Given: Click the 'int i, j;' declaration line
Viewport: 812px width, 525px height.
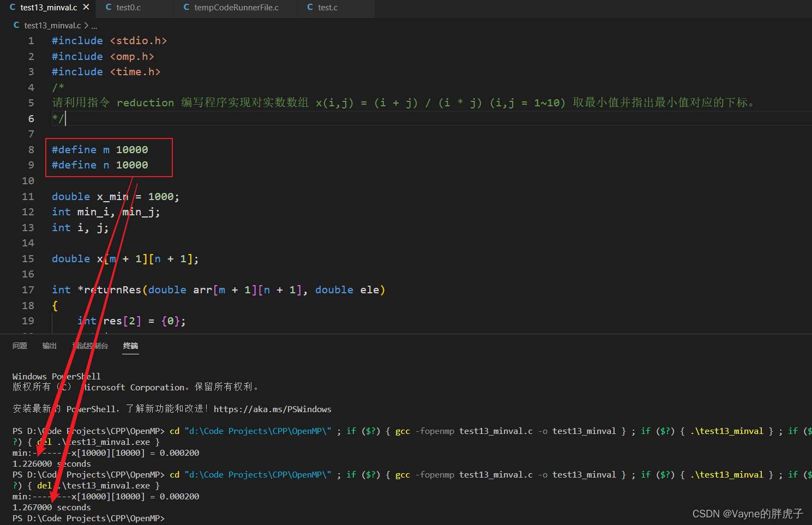Looking at the screenshot, I should [x=80, y=228].
